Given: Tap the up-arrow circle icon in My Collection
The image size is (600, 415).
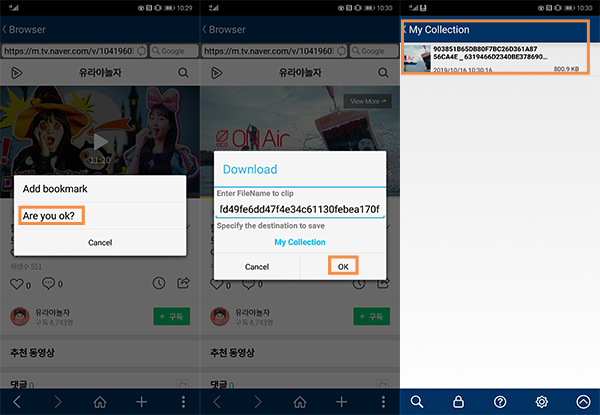Looking at the screenshot, I should 583,402.
